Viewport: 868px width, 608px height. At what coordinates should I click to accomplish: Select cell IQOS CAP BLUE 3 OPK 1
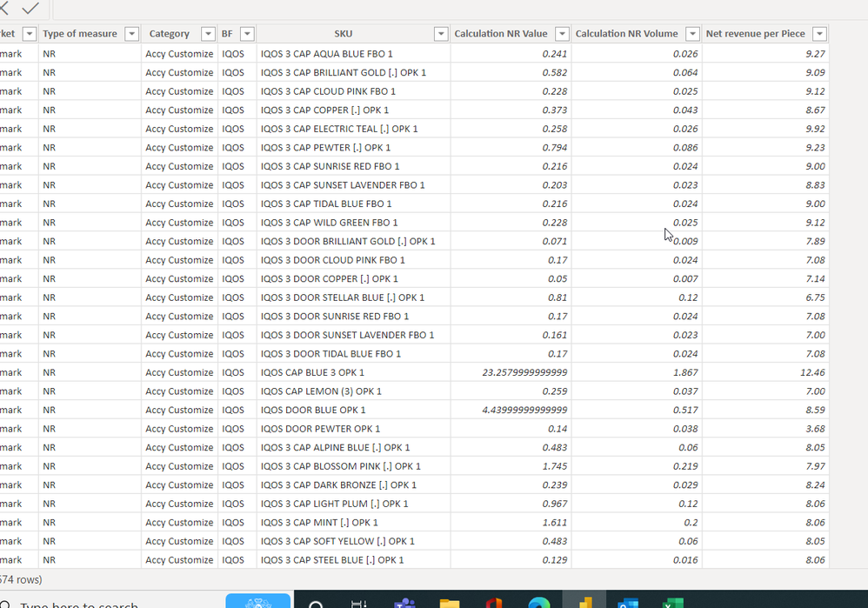tap(354, 372)
